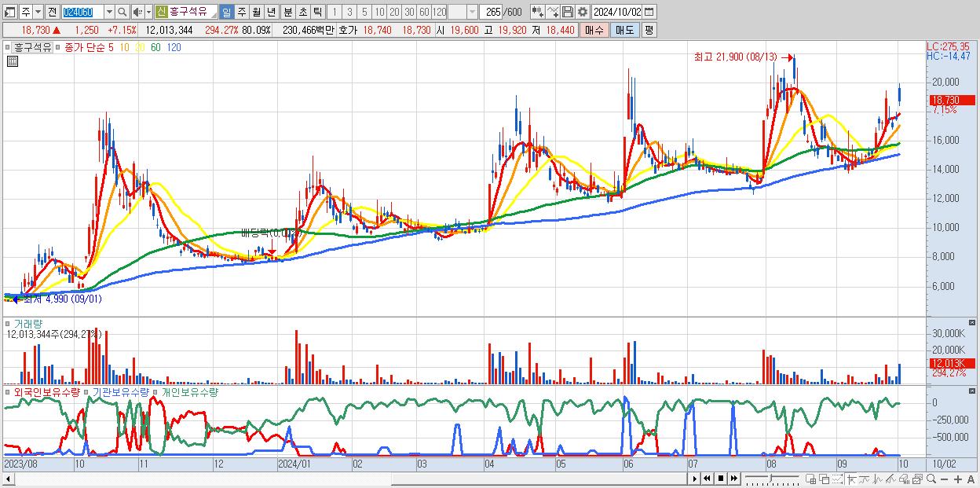The image size is (980, 488).
Task: Select the 분 minute chart period
Action: [288, 12]
